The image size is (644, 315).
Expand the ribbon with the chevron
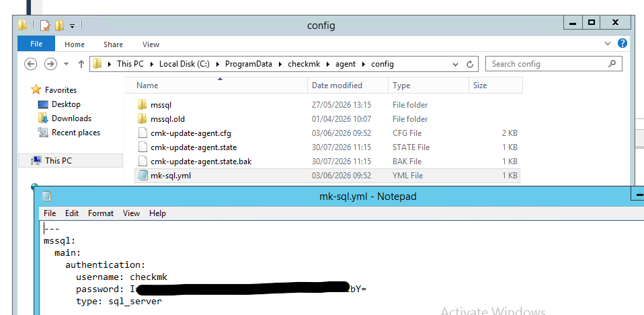(608, 43)
